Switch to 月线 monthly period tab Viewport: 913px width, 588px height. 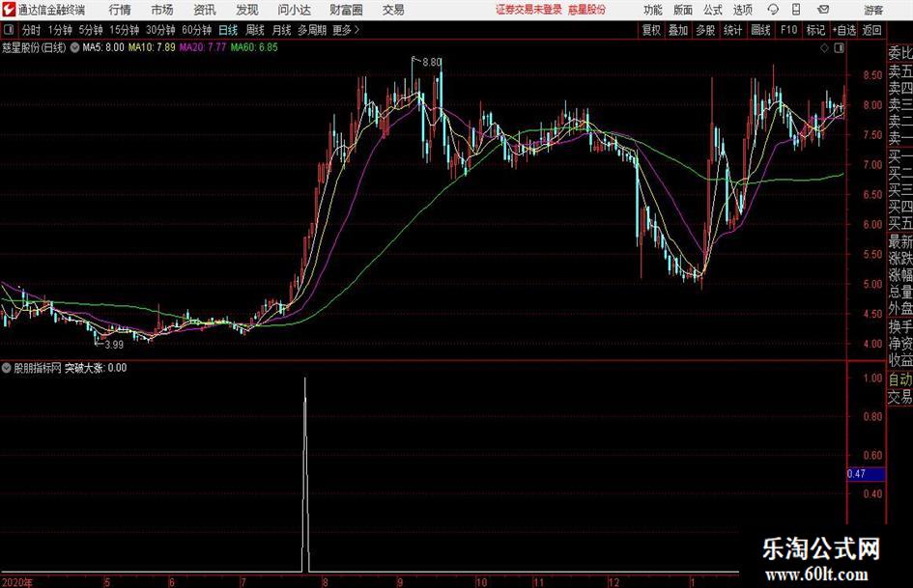click(281, 30)
